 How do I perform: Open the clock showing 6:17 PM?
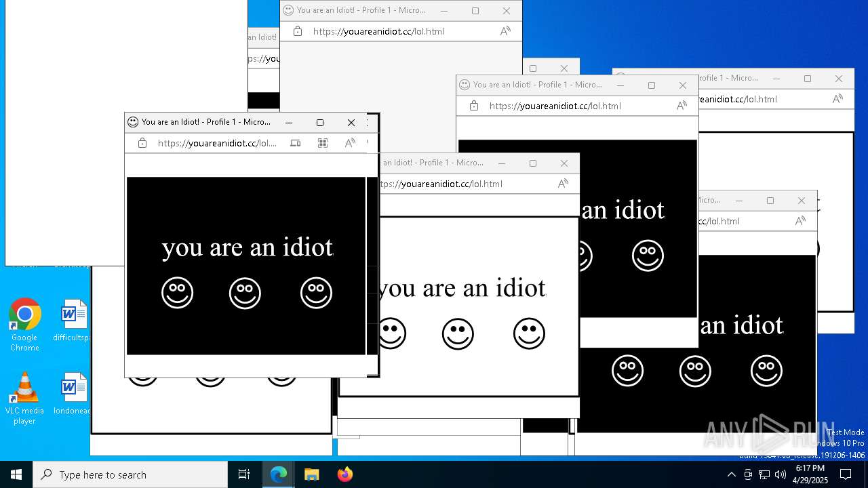pyautogui.click(x=810, y=474)
